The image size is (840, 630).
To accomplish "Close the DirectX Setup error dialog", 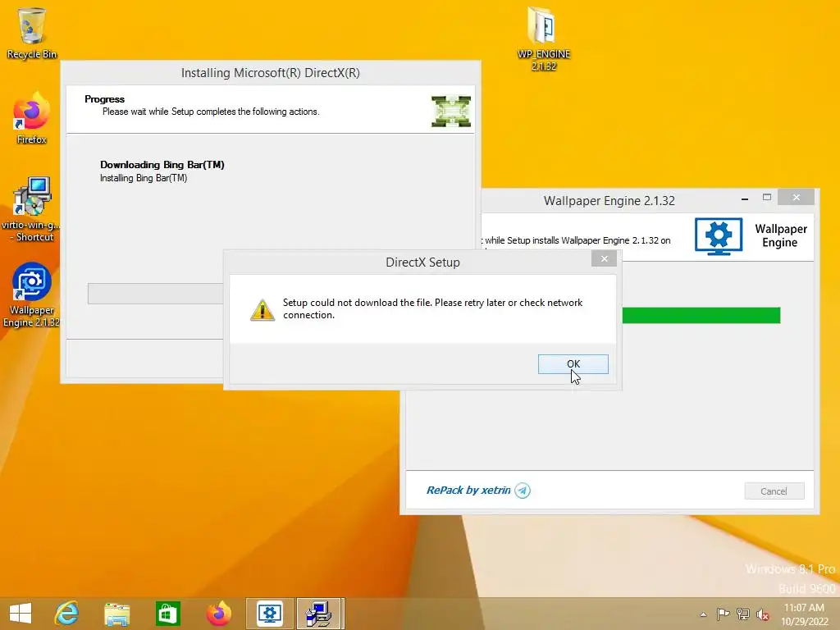I will (x=604, y=258).
